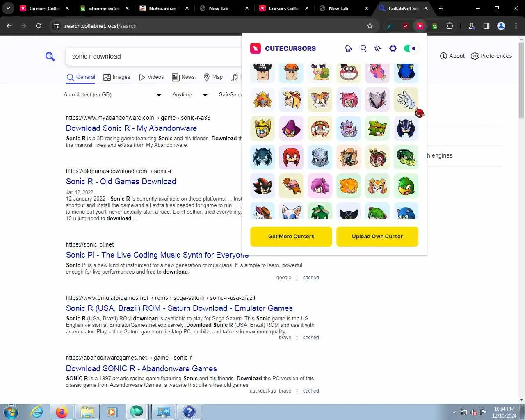Viewport: 525px width, 420px height.
Task: Choose the red Knuckles cursor
Action: pos(291,157)
